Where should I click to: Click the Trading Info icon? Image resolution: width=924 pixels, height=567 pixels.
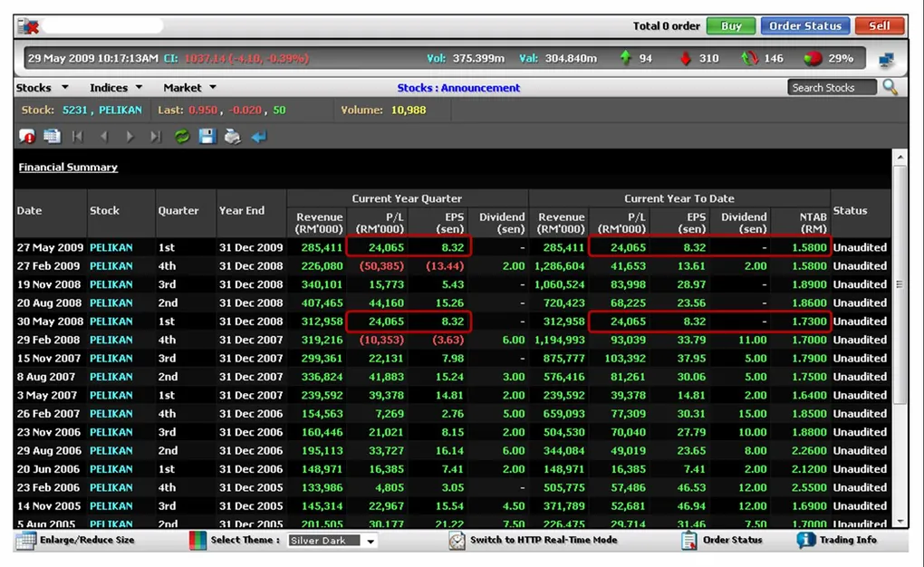click(x=805, y=540)
